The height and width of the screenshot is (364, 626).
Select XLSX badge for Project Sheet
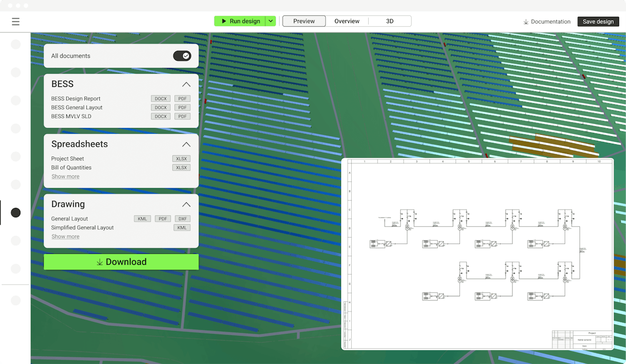[x=181, y=159]
